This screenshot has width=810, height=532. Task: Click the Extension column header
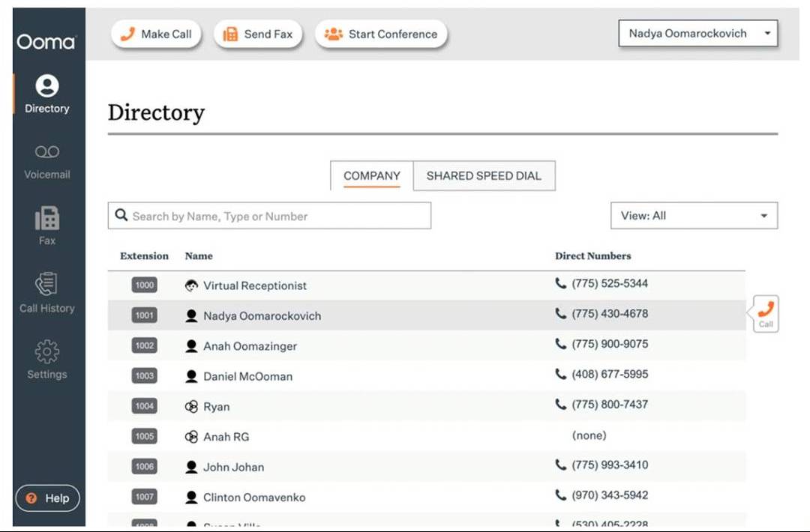tap(144, 256)
